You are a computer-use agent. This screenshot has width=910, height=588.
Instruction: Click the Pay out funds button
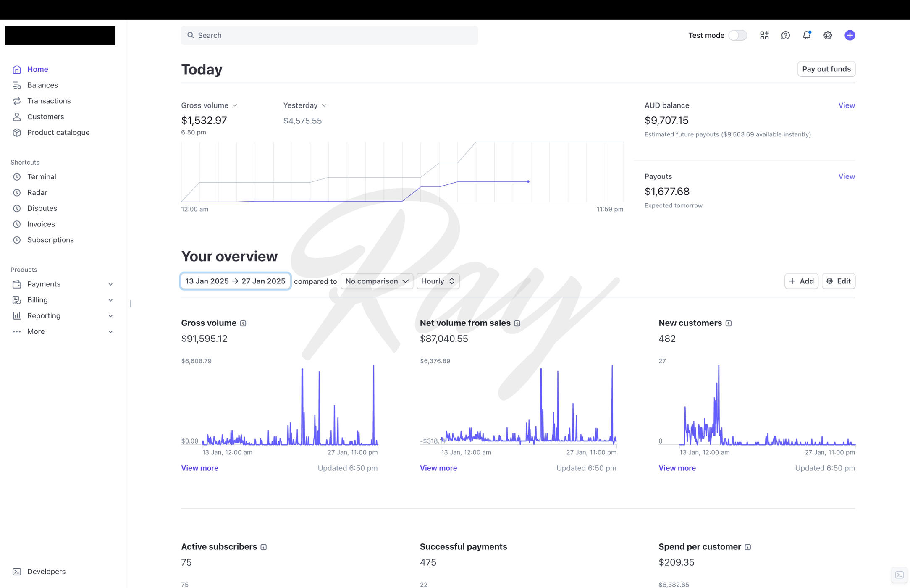click(x=826, y=69)
